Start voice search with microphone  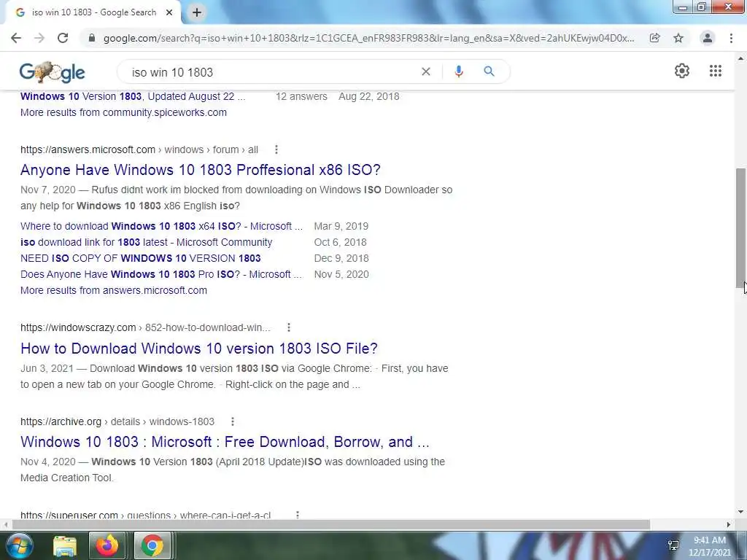[459, 71]
